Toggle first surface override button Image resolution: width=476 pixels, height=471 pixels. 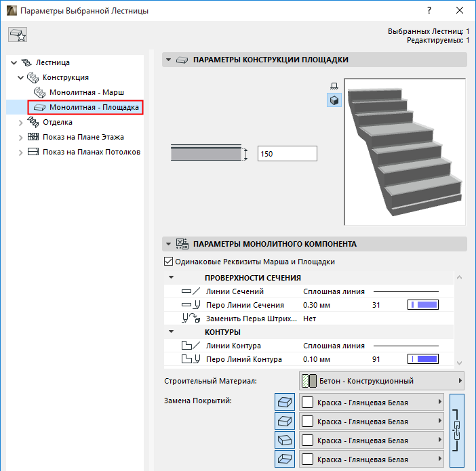(x=285, y=402)
